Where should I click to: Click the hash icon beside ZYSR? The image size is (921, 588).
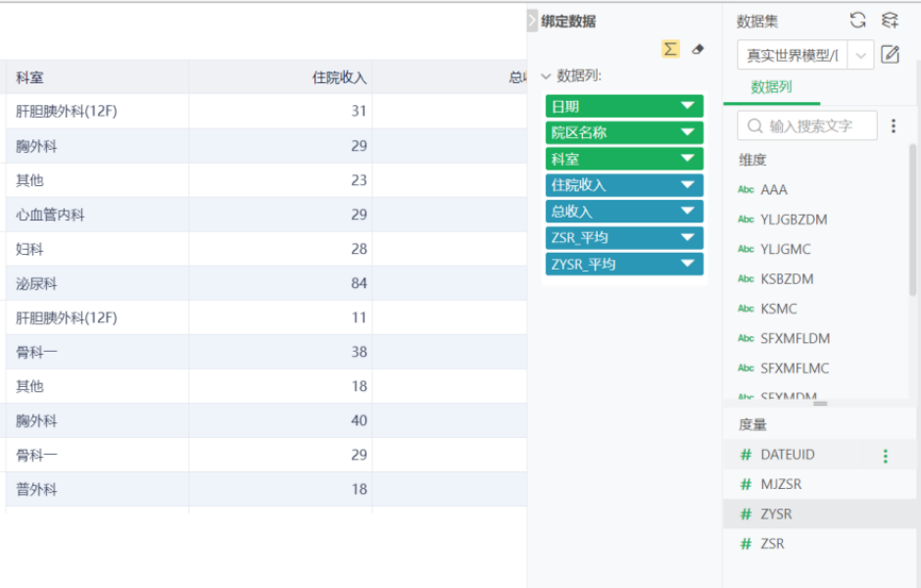tap(746, 514)
